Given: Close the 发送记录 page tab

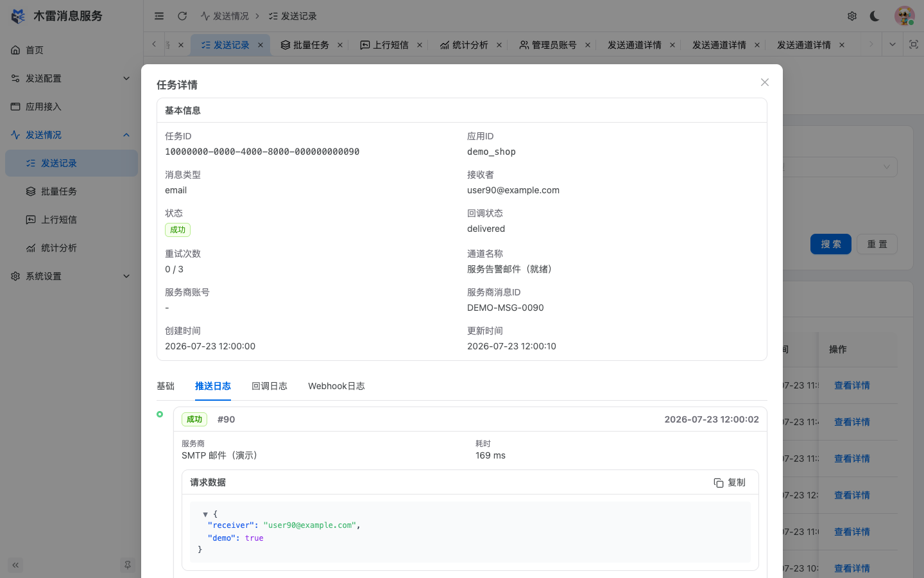Looking at the screenshot, I should click(x=261, y=45).
